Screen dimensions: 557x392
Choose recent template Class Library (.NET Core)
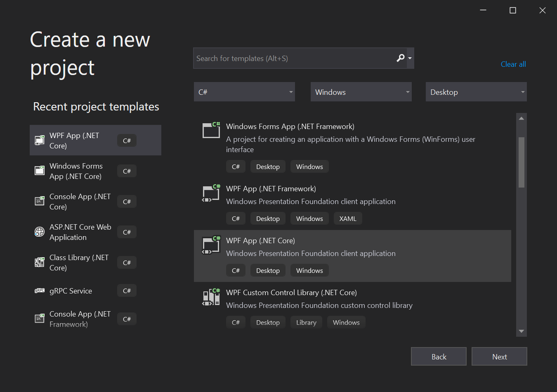(95, 262)
